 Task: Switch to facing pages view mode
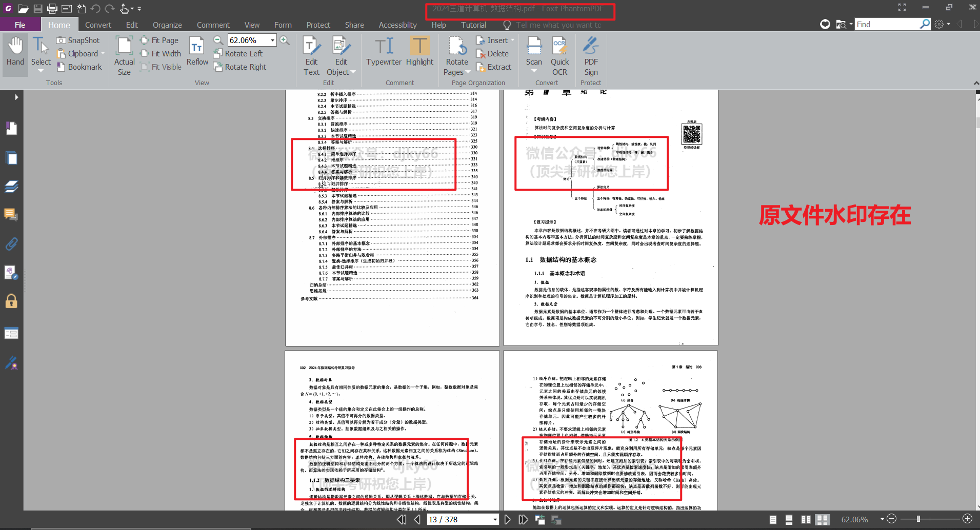806,519
